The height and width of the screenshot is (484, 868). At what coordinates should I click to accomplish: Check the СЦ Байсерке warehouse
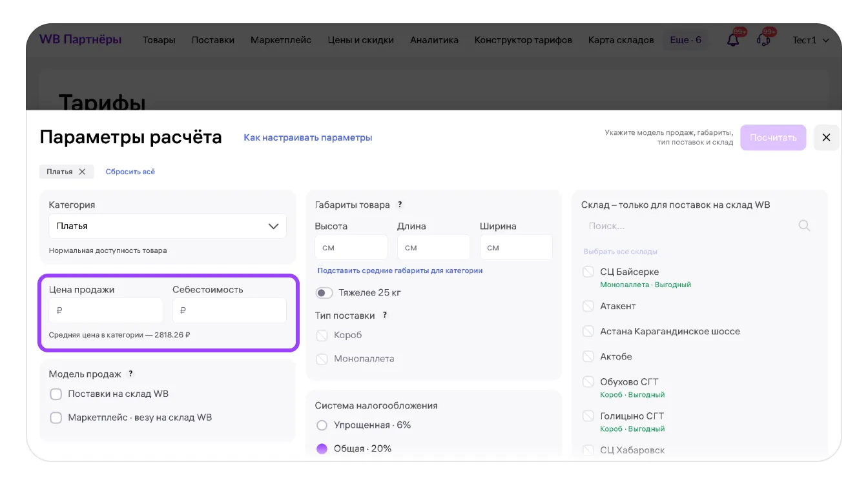tap(588, 272)
